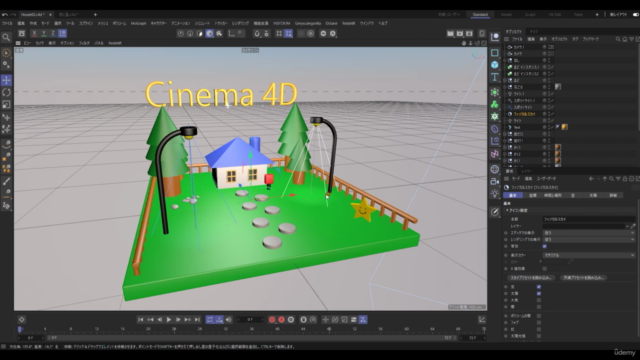
Task: Enable the 雲 (clouds) checkbox
Action: (x=539, y=307)
